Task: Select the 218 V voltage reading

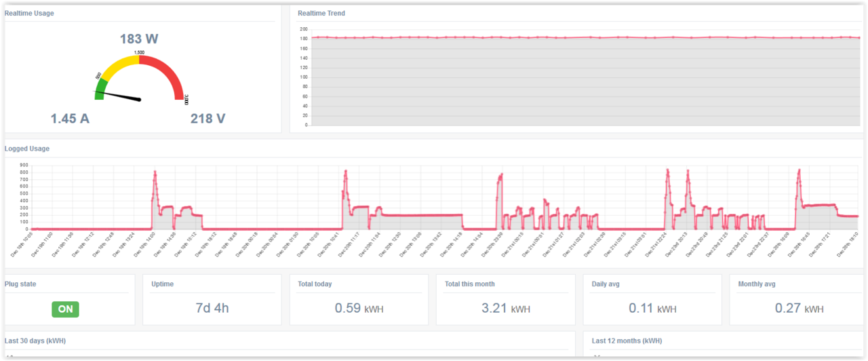Action: click(208, 119)
